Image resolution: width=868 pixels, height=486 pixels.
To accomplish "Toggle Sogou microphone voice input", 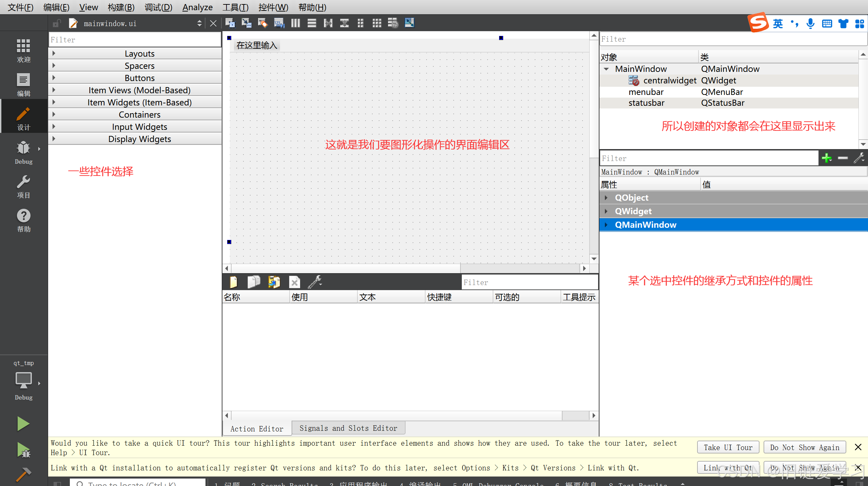I will click(x=810, y=23).
